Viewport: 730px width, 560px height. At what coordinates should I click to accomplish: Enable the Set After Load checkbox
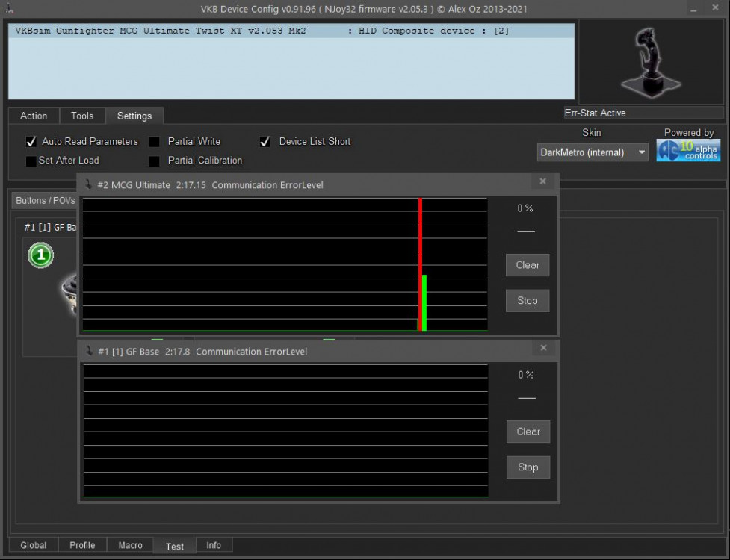(x=31, y=160)
